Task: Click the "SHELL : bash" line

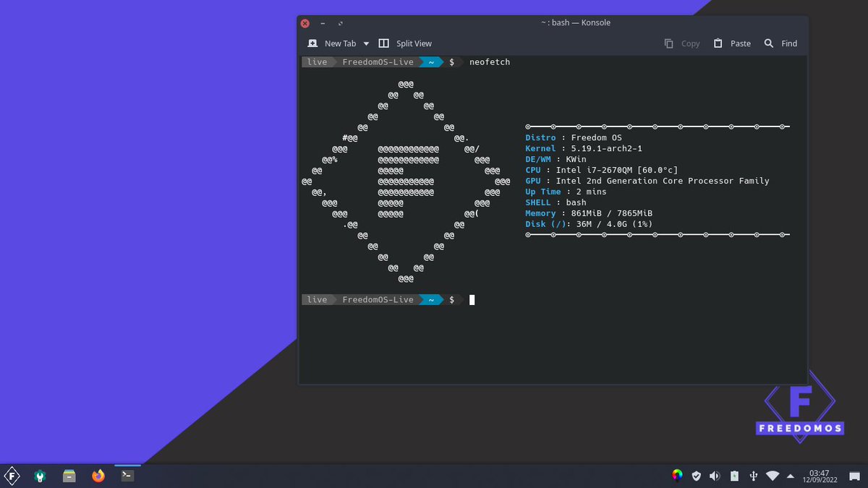Action: tap(556, 202)
